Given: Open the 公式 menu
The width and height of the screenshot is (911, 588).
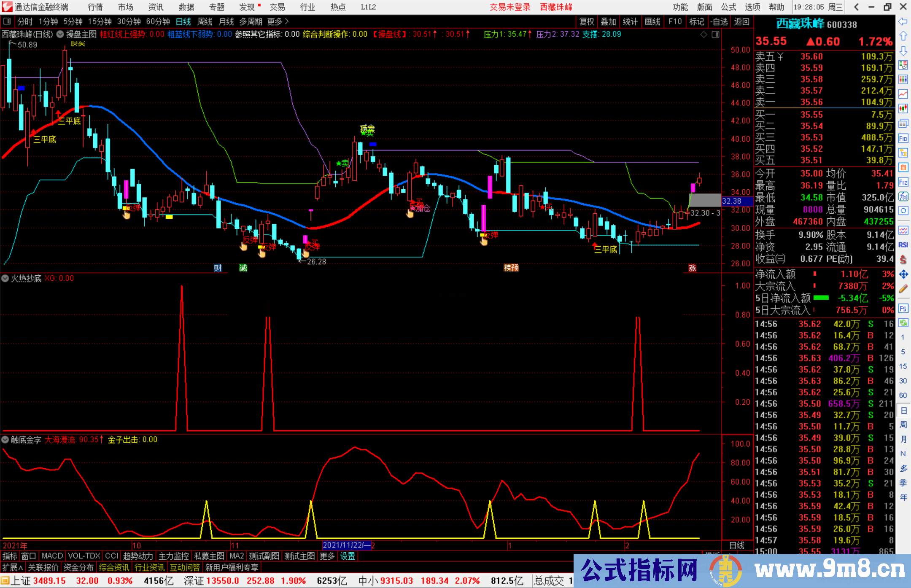Looking at the screenshot, I should point(728,7).
